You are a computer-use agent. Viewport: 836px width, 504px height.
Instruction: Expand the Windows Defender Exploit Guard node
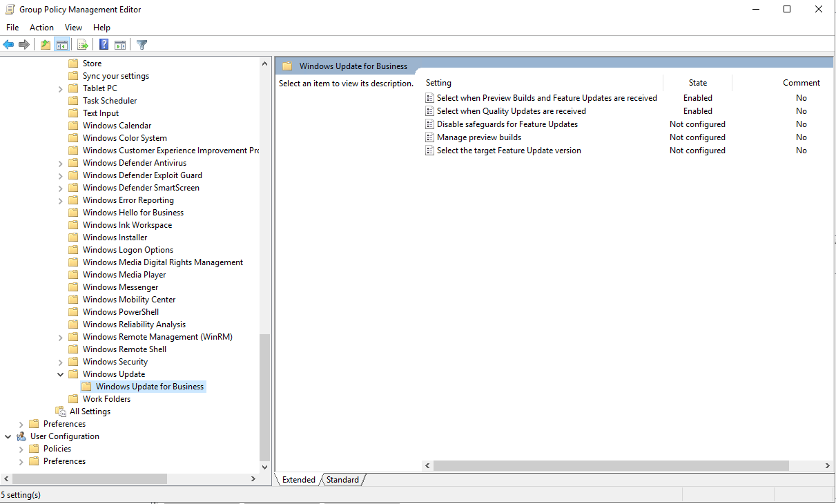61,175
